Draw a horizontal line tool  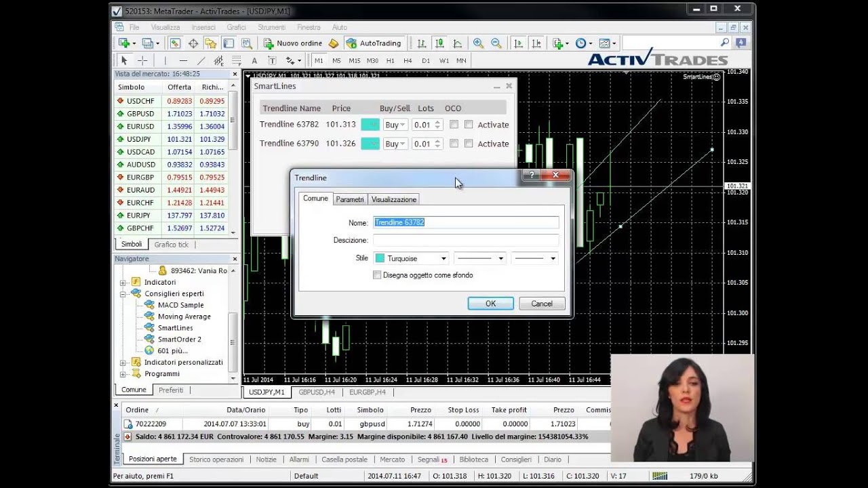click(x=183, y=60)
